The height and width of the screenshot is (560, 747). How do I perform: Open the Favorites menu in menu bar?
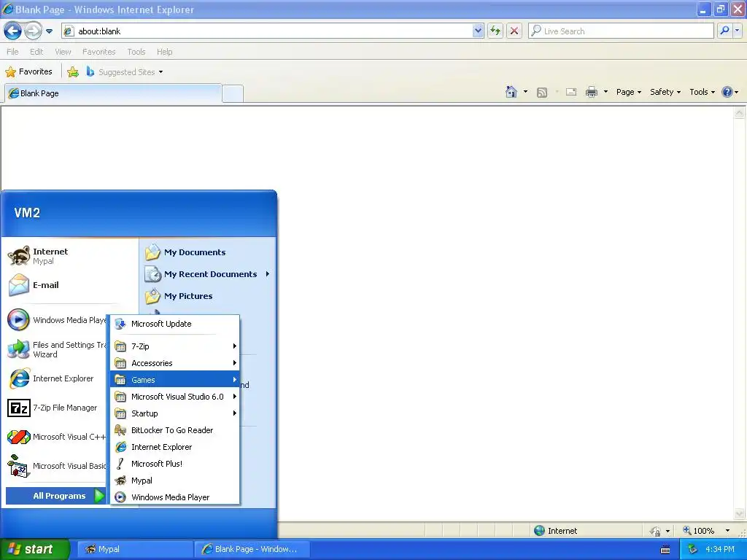(99, 52)
